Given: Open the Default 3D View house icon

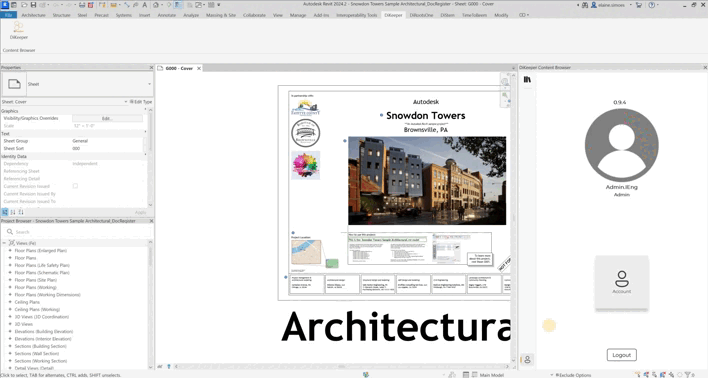Looking at the screenshot, I should click(156, 5).
